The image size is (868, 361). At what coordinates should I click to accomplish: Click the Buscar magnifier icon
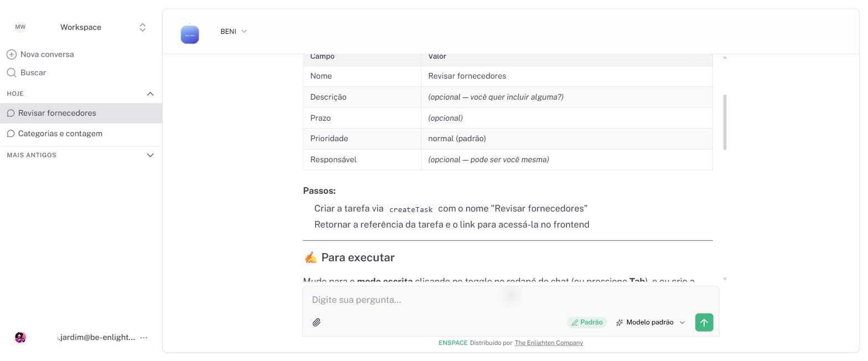[x=11, y=73]
